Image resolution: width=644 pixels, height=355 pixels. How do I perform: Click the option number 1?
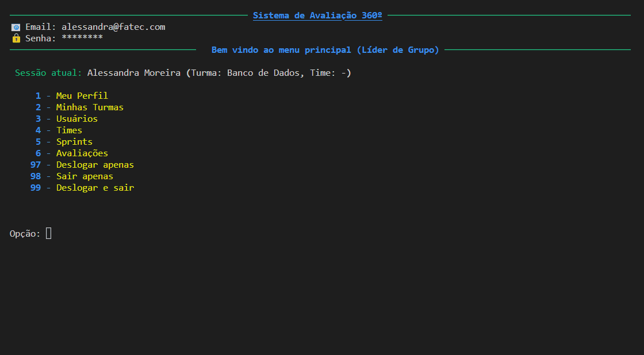[38, 96]
